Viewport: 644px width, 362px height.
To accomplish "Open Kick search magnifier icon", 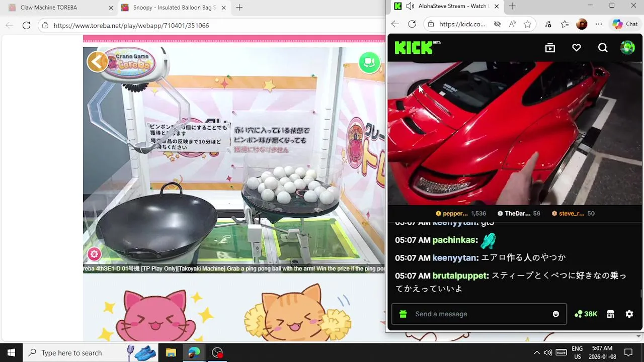I will pyautogui.click(x=603, y=48).
